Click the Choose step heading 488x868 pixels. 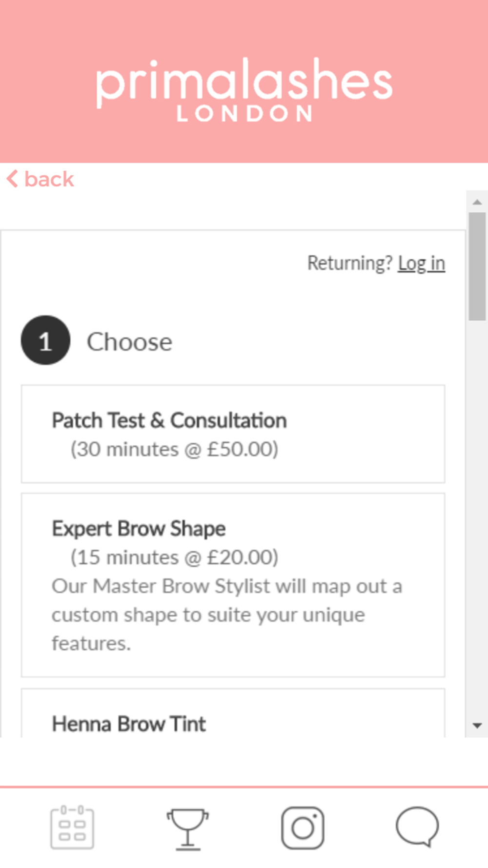[129, 341]
